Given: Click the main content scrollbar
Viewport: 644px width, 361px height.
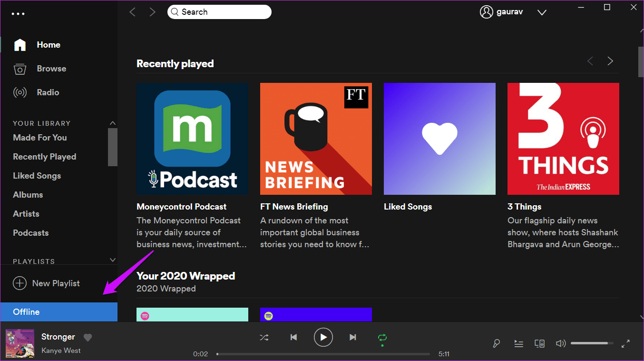Looking at the screenshot, I should 640,62.
